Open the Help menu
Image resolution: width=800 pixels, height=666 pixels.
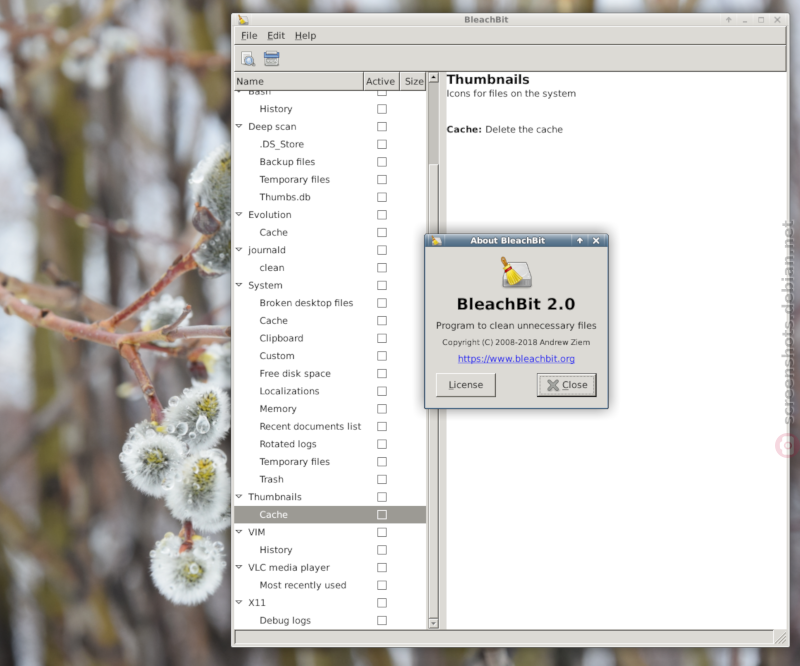tap(305, 36)
